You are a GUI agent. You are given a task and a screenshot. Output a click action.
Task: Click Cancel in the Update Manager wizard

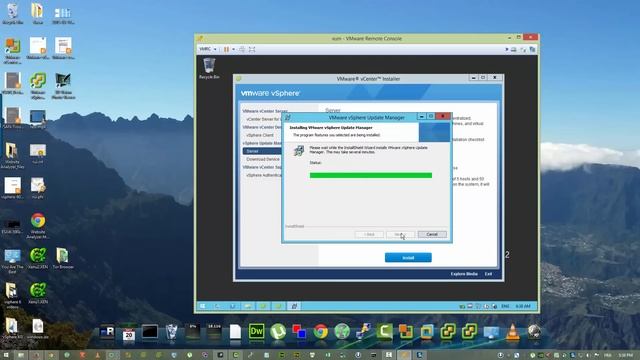click(432, 234)
